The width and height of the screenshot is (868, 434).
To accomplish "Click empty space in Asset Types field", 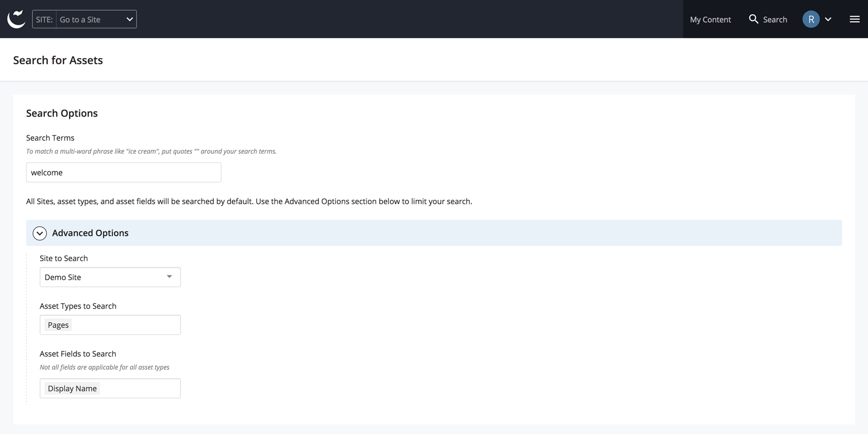I will [130, 325].
